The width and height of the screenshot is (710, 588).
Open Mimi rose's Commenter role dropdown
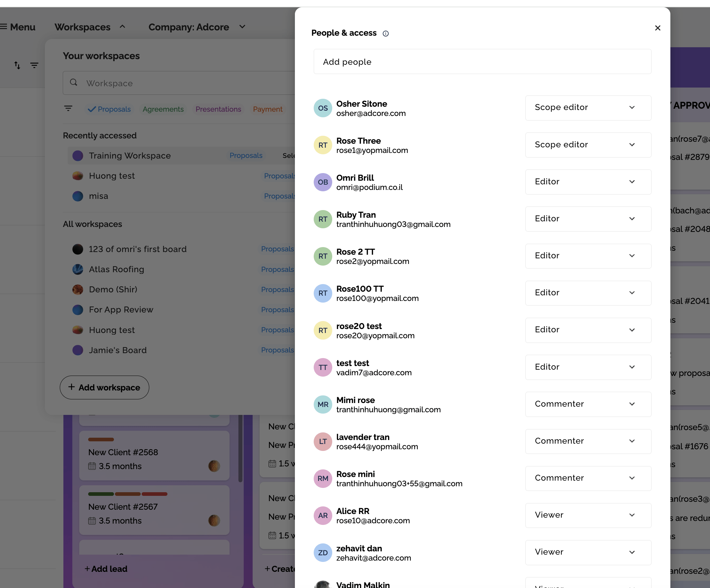588,404
